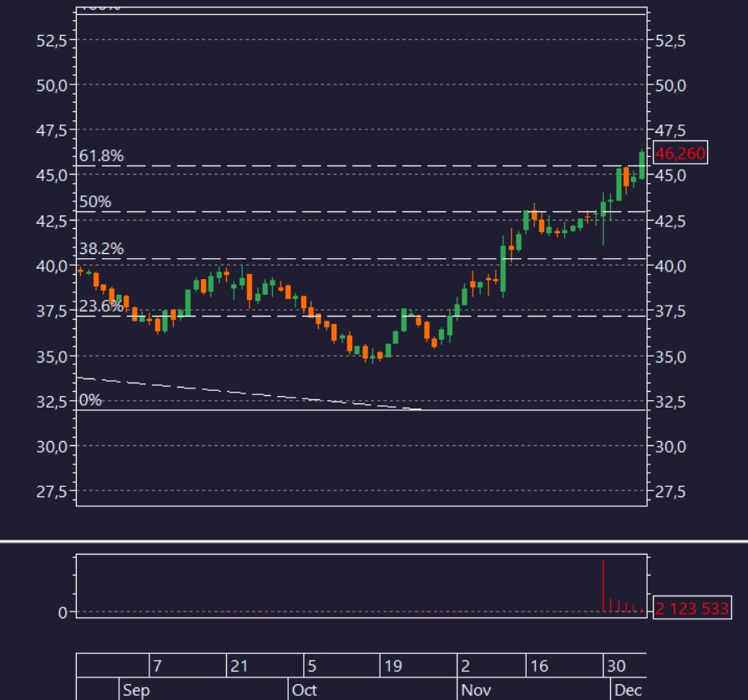Click the Dec month label on timeline
This screenshot has height=700, width=748.
628,690
